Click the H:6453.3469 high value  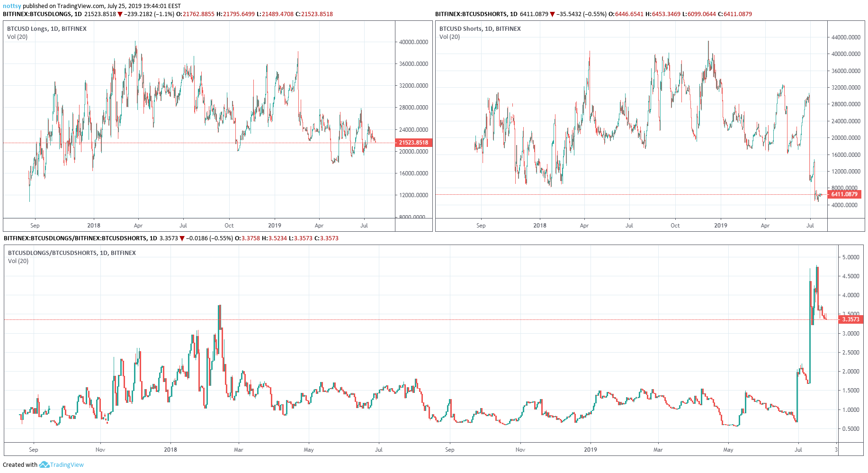pyautogui.click(x=663, y=14)
